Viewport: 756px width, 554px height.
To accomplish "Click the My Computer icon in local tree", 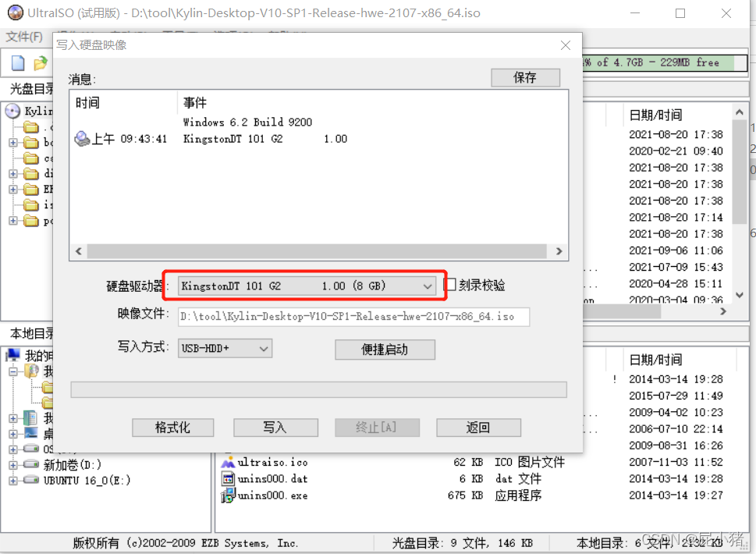I will click(13, 355).
